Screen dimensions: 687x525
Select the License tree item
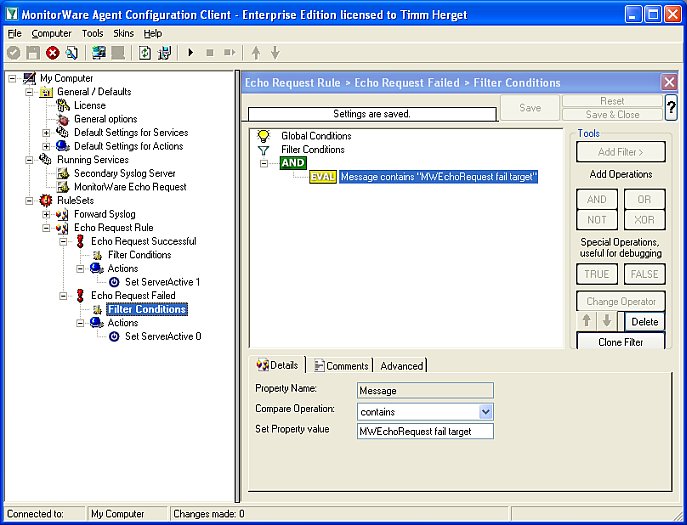[x=89, y=105]
